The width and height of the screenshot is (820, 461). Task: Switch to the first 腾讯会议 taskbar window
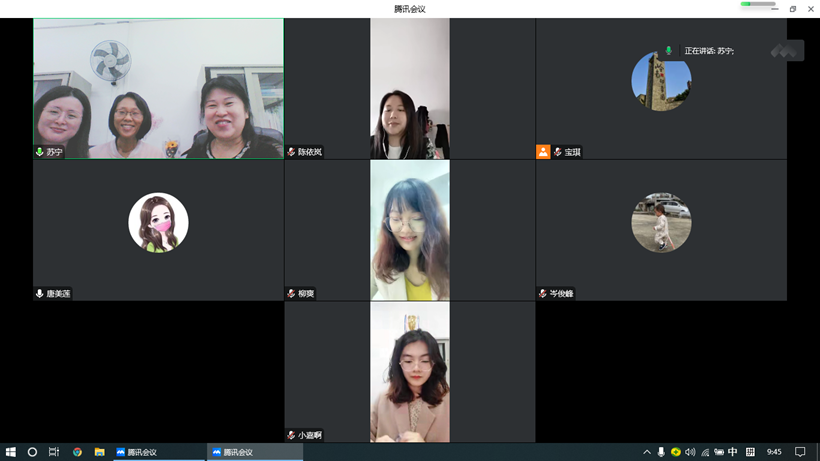(x=158, y=452)
